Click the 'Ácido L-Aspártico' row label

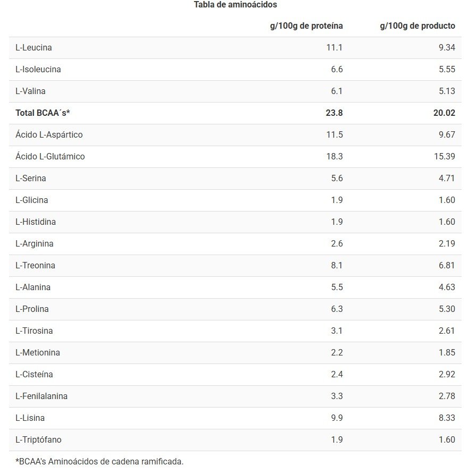click(x=49, y=135)
